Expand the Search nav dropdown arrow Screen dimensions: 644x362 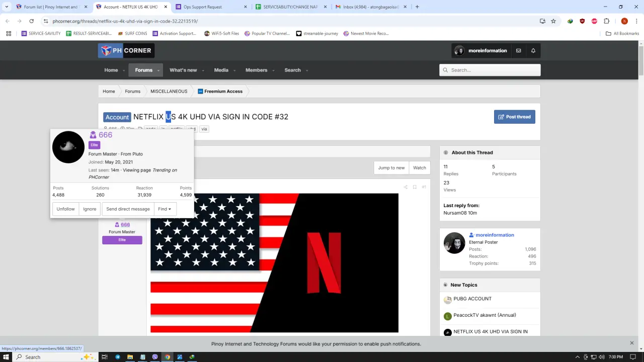(306, 70)
